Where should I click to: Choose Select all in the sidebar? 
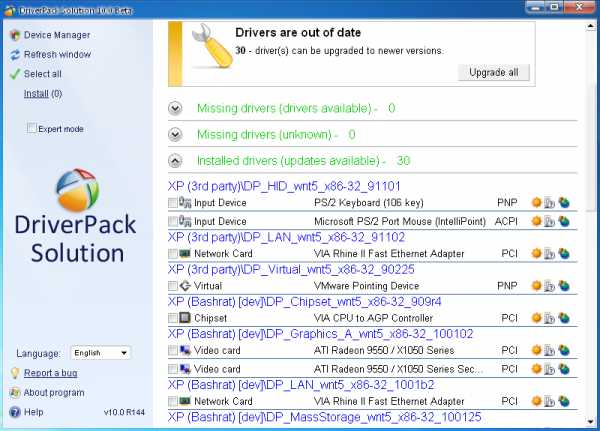tap(42, 74)
